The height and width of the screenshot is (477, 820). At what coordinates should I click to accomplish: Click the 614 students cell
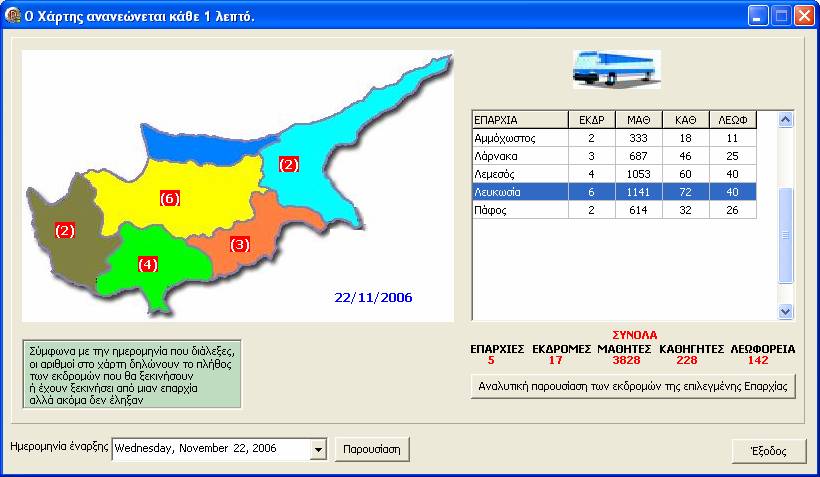coord(639,210)
